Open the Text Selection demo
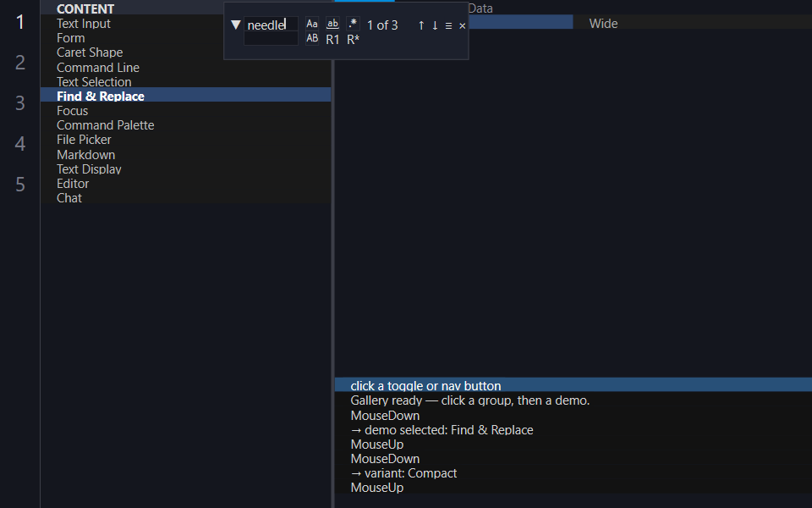812x508 pixels. pos(185,82)
